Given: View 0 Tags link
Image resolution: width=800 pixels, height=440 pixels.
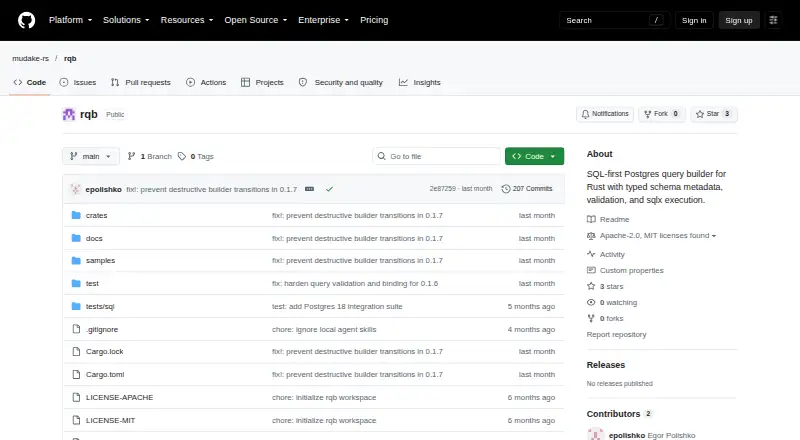Looking at the screenshot, I should pos(196,156).
